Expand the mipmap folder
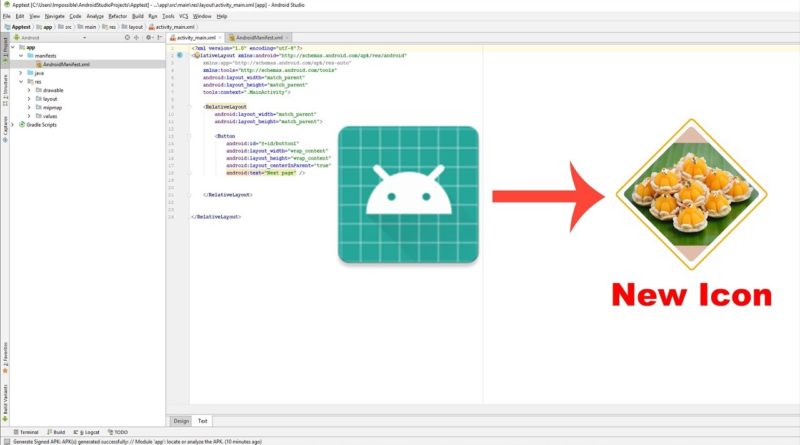Image resolution: width=800 pixels, height=445 pixels. point(29,108)
